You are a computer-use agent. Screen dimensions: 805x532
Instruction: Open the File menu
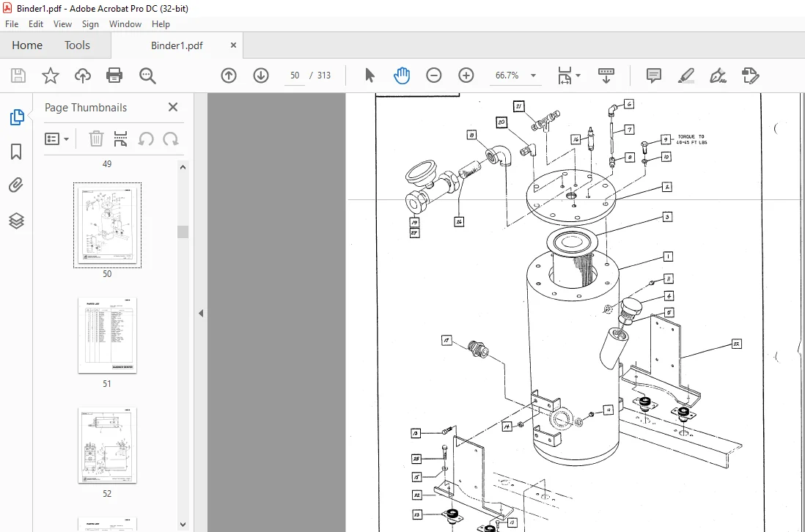(12, 24)
